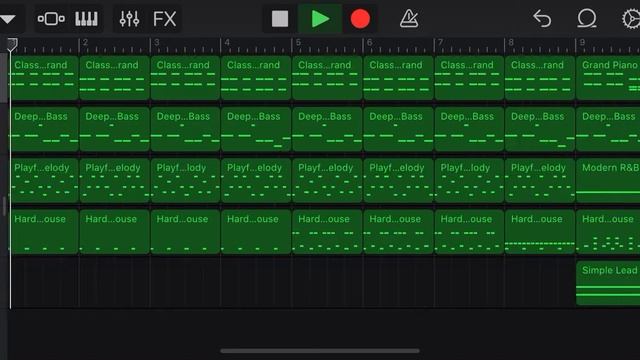Image resolution: width=640 pixels, height=360 pixels.
Task: Open song settings gear
Action: click(x=631, y=19)
